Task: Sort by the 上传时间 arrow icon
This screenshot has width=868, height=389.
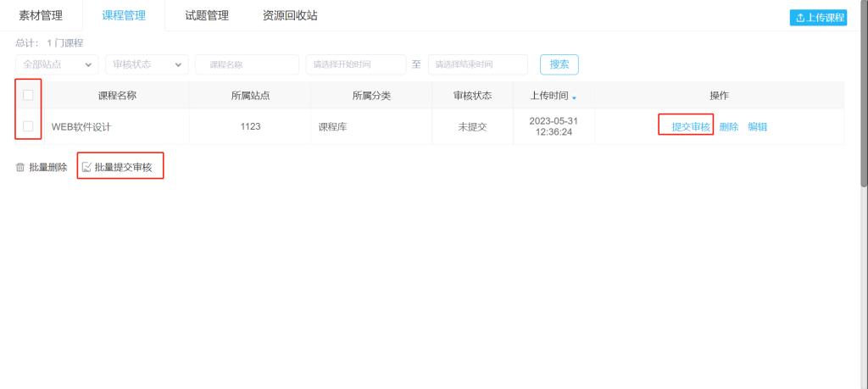Action: tap(574, 97)
